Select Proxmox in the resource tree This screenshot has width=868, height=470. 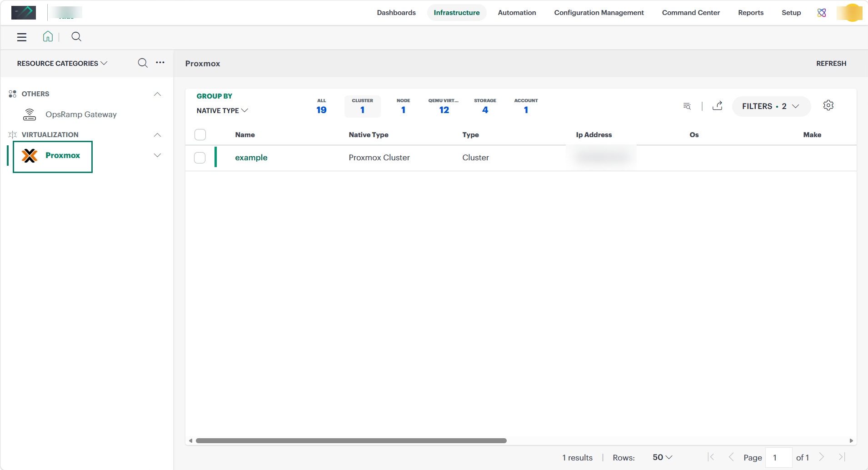tap(63, 155)
